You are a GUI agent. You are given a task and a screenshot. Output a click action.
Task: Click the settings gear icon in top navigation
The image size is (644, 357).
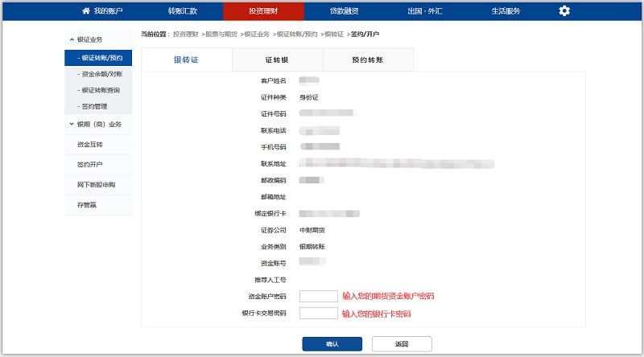pos(564,10)
